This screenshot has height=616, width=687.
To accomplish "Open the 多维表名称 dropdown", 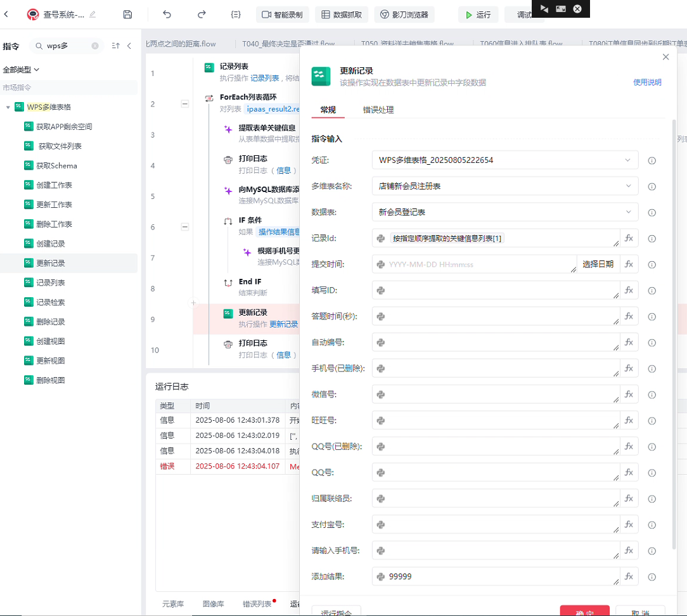I will coord(504,186).
